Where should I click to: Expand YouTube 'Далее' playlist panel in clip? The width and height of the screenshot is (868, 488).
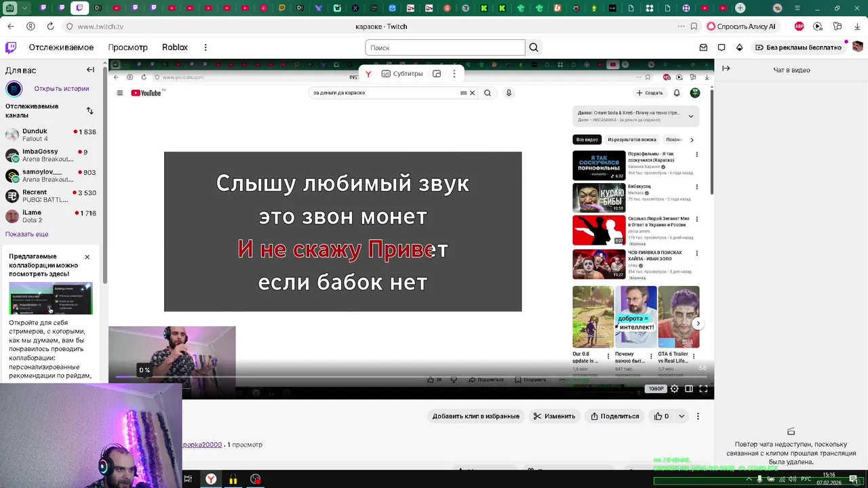pyautogui.click(x=691, y=116)
